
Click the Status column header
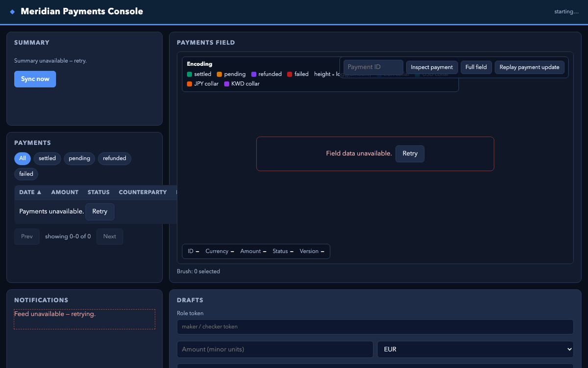pos(98,192)
